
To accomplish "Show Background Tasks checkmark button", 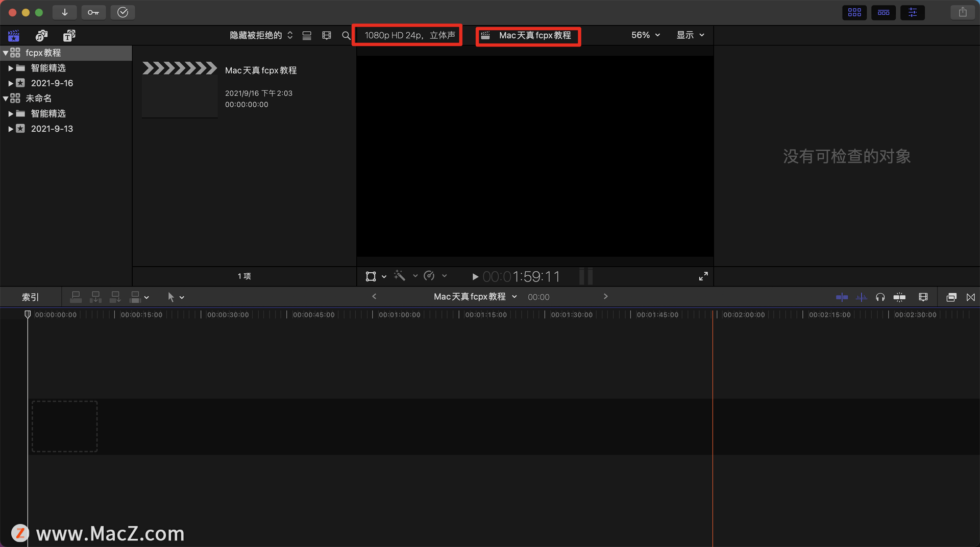I will tap(122, 12).
